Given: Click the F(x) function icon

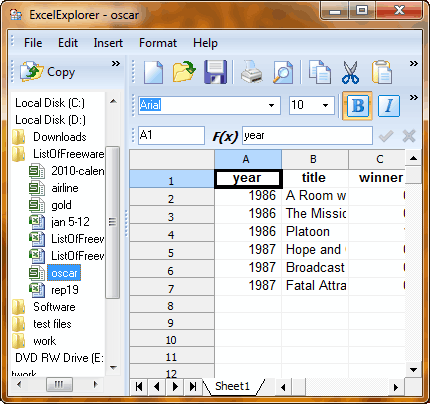Looking at the screenshot, I should point(225,136).
